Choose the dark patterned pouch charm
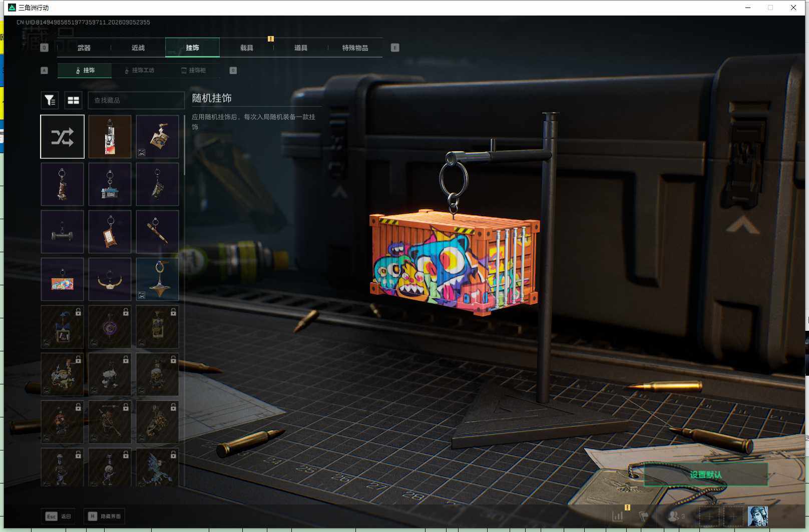Viewport: 809px width, 532px height. tap(158, 184)
